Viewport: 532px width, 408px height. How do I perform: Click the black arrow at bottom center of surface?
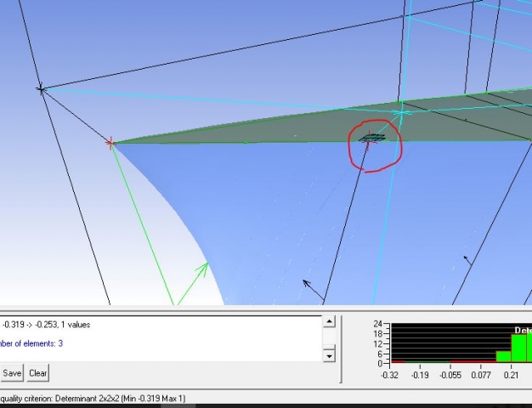[x=308, y=284]
